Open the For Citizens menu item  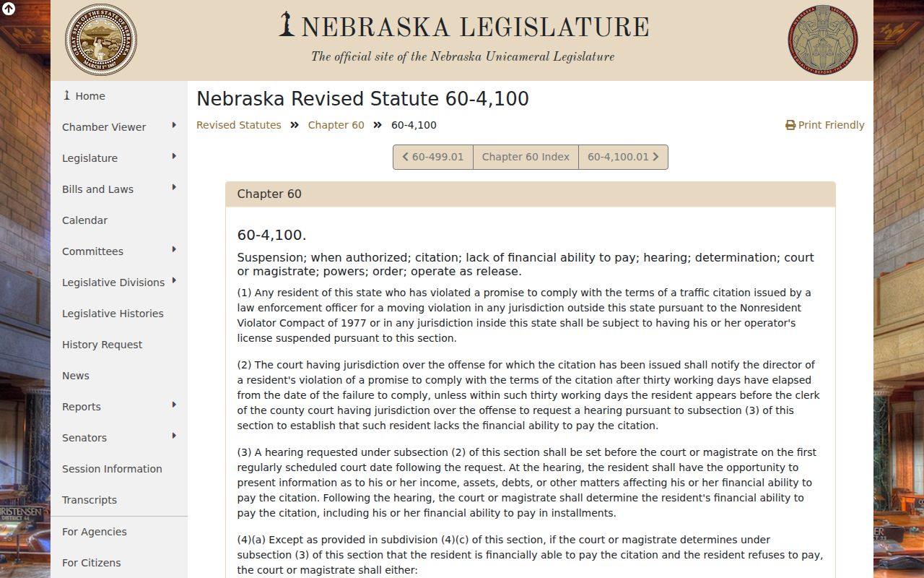[x=119, y=563]
